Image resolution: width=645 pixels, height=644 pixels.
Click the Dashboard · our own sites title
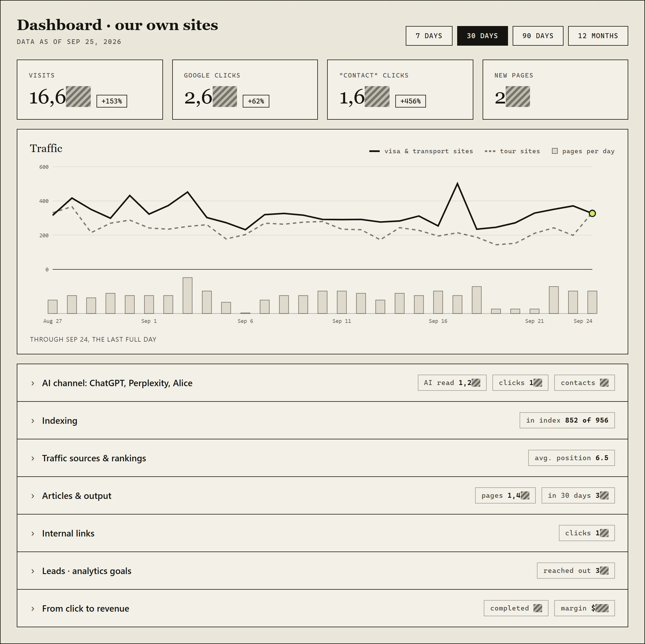(x=118, y=25)
